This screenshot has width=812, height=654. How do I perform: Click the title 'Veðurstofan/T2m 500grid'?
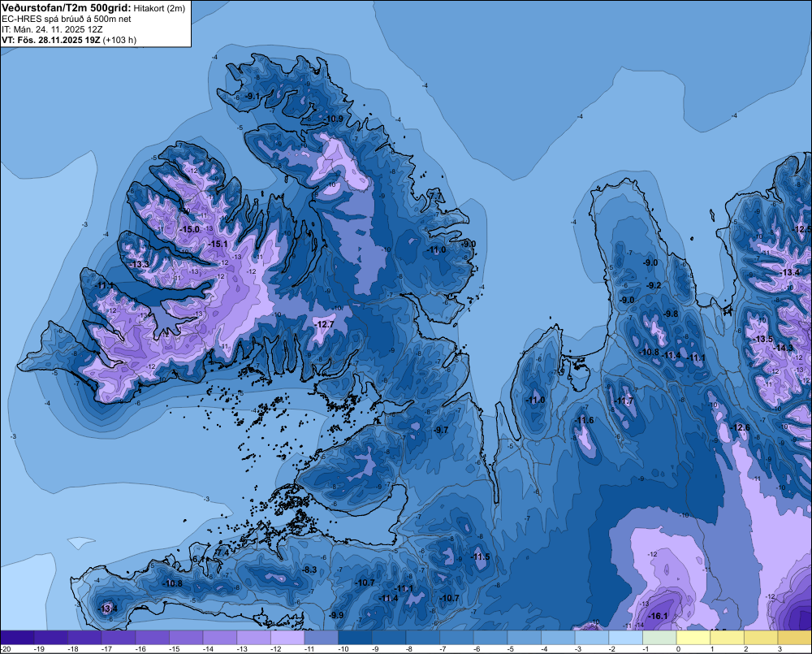point(67,8)
